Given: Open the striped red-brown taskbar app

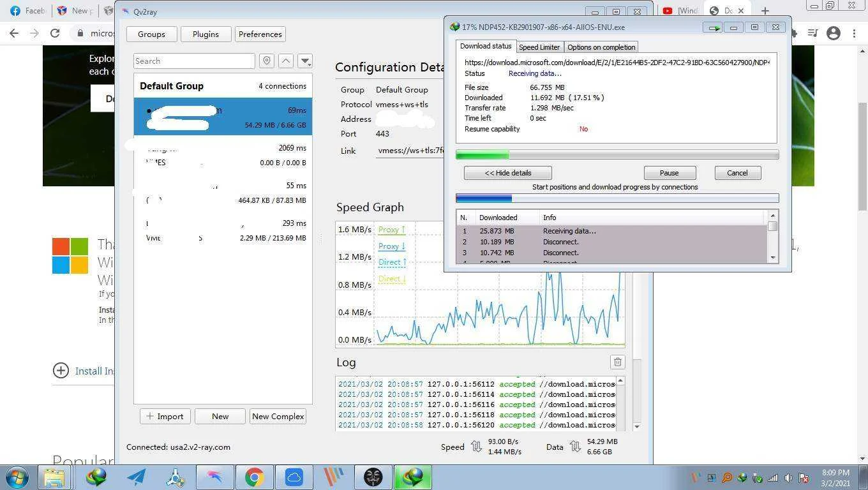Looking at the screenshot, I should pos(333,477).
